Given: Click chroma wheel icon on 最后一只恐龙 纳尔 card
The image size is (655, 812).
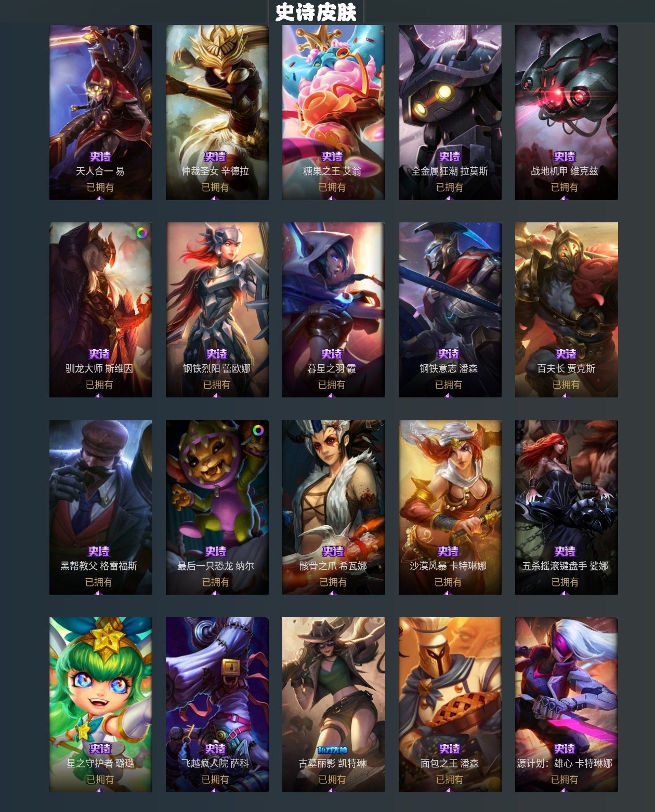Looking at the screenshot, I should (258, 431).
